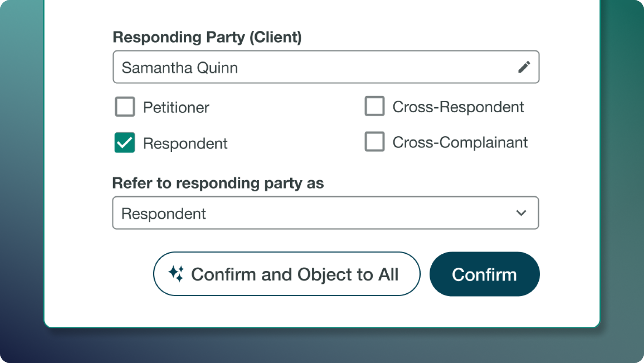Screen dimensions: 644x363
Task: Toggle the Respondent party role selection
Action: [125, 143]
